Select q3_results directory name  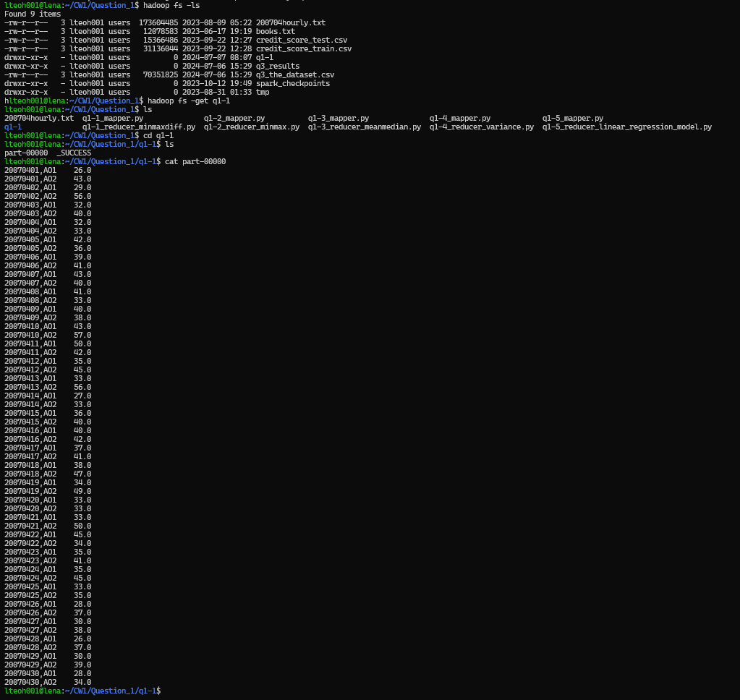pos(278,66)
